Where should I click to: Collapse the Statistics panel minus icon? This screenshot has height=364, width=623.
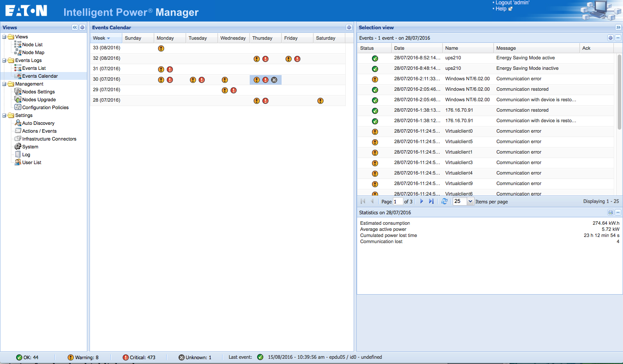point(618,213)
